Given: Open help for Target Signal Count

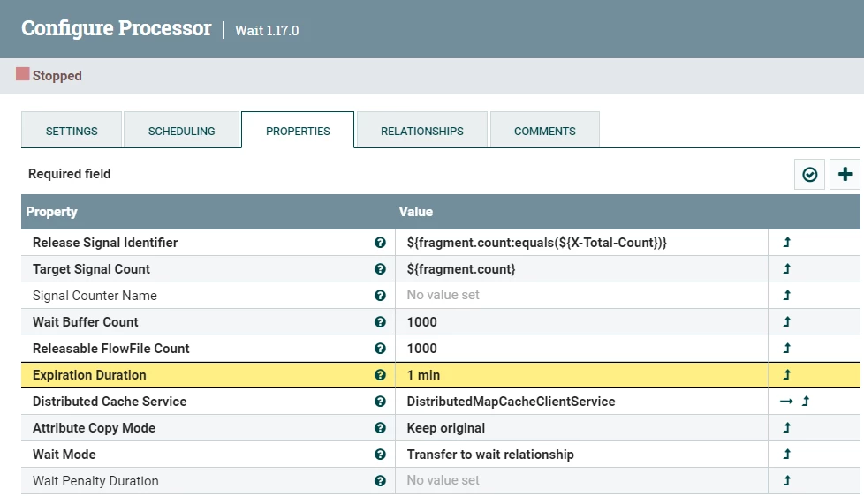Looking at the screenshot, I should point(380,269).
